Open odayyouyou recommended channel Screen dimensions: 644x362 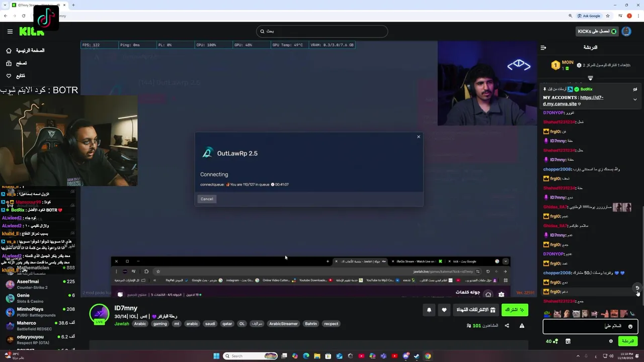pyautogui.click(x=39, y=339)
